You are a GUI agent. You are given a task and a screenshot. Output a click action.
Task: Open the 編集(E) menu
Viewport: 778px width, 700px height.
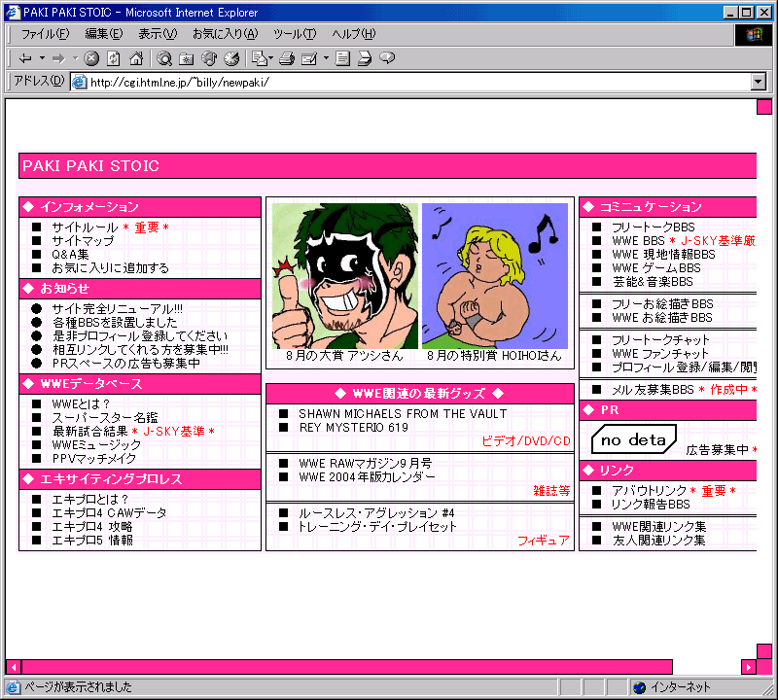tap(104, 34)
